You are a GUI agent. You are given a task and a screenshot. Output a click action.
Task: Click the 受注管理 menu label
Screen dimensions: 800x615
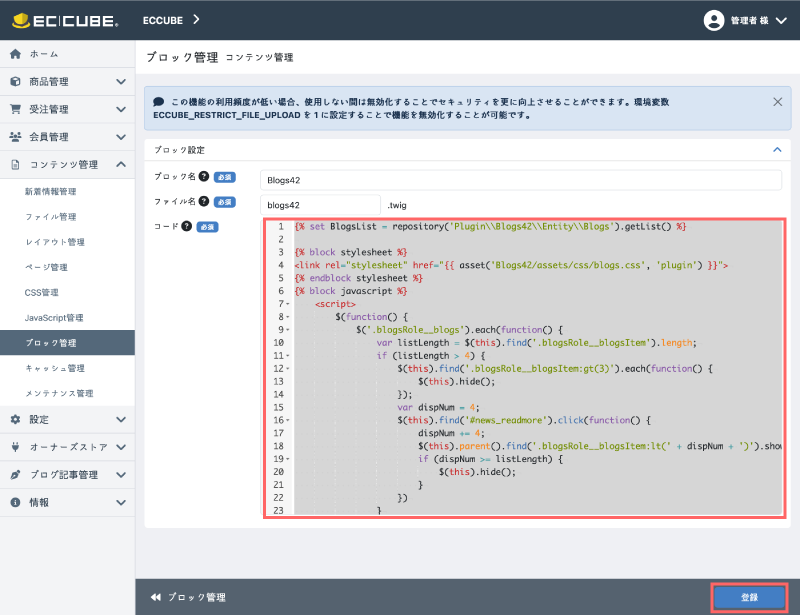(x=48, y=109)
